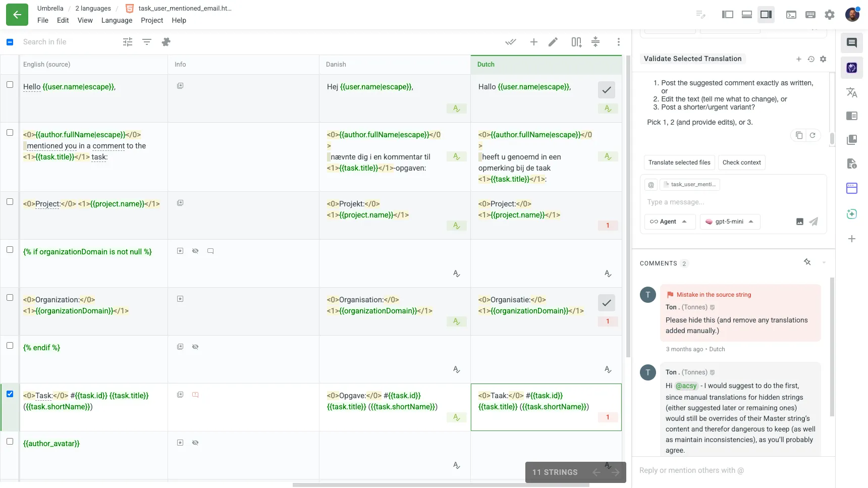The height and width of the screenshot is (488, 868).
Task: Open the Language menu
Action: point(117,20)
